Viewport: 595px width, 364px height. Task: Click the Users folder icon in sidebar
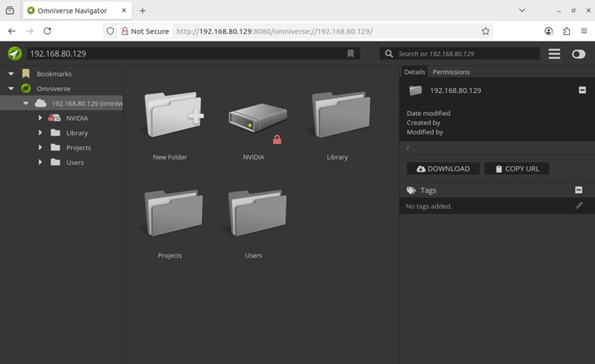click(x=55, y=162)
